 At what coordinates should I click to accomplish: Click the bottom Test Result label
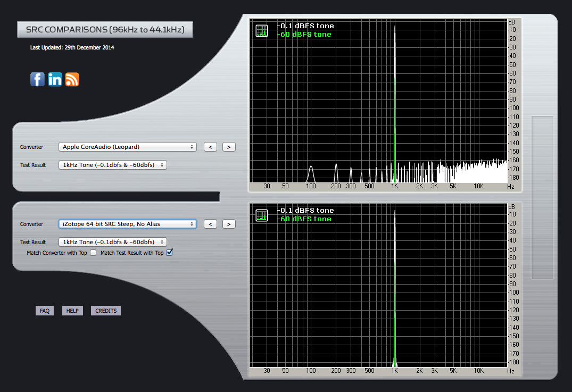(33, 242)
